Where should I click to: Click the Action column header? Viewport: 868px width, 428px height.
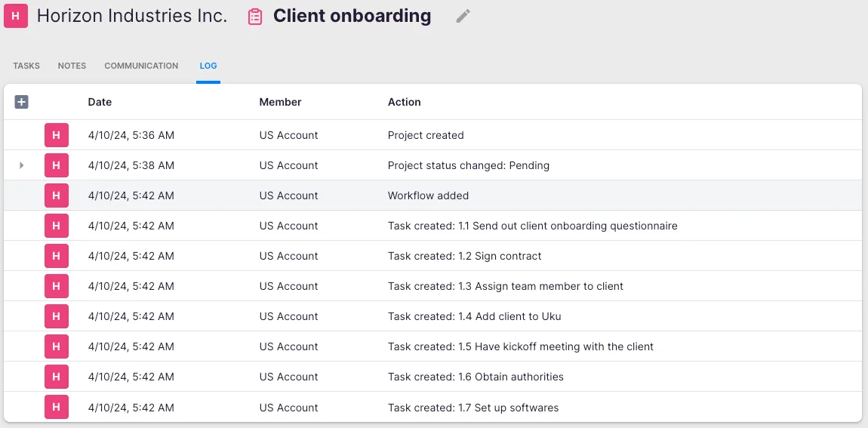(404, 102)
